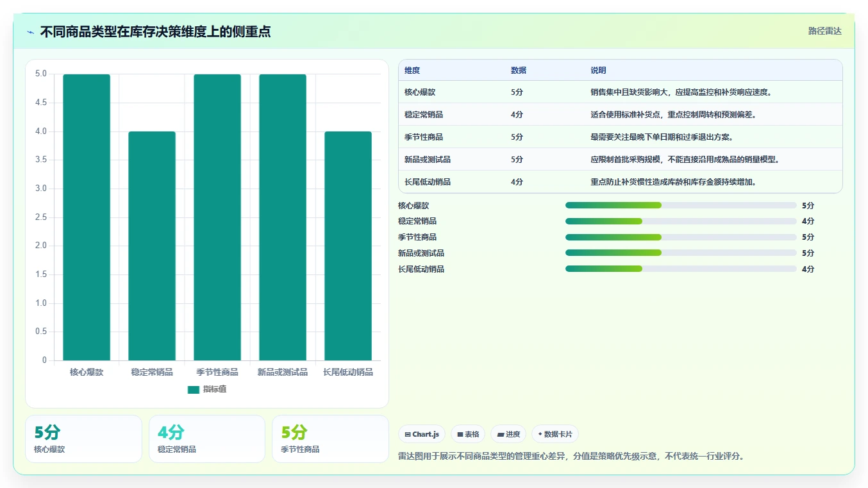
Task: Open the 5分 核心爆款 data card
Action: pos(83,439)
